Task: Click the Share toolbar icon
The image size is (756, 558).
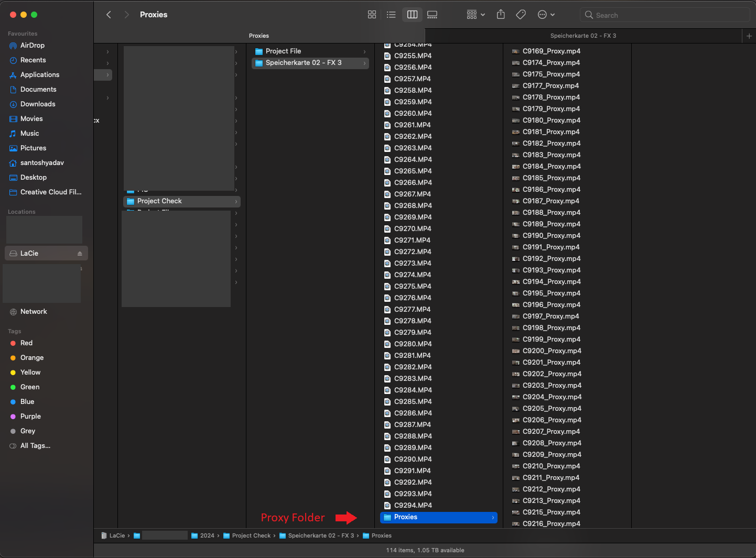Action: [x=501, y=15]
